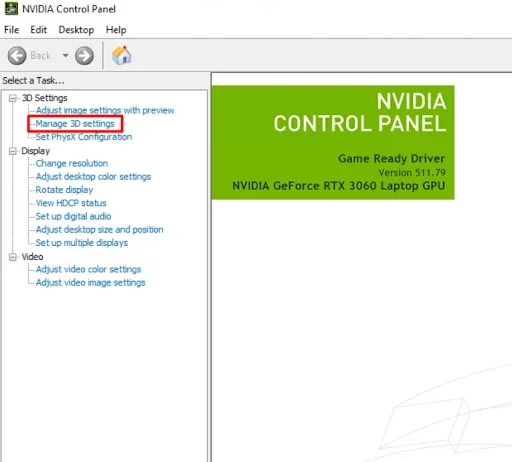Click the Version 511.79 text
The height and width of the screenshot is (462, 512).
pyautogui.click(x=412, y=173)
